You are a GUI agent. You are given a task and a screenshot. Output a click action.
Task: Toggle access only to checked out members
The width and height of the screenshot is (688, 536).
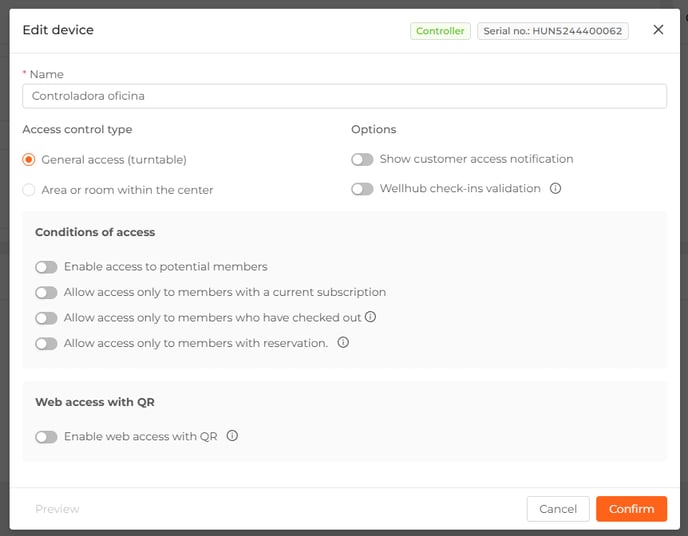46,318
